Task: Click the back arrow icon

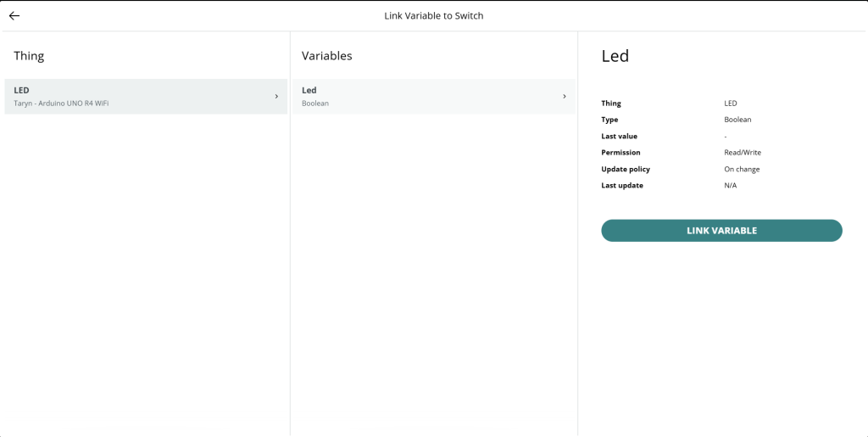Action: click(14, 15)
